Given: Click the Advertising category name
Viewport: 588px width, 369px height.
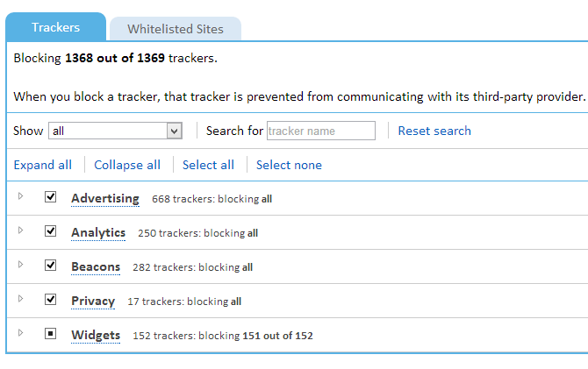Looking at the screenshot, I should click(105, 198).
